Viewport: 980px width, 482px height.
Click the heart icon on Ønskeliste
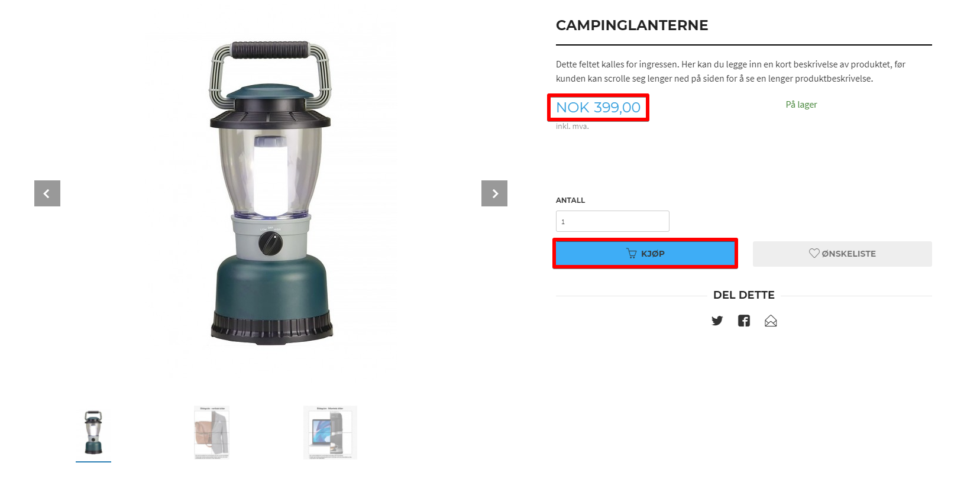(814, 253)
